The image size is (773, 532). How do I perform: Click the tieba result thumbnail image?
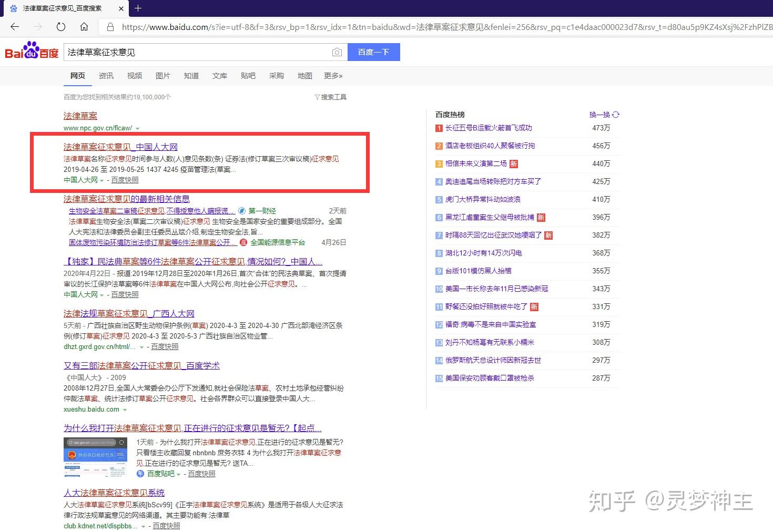[95, 457]
